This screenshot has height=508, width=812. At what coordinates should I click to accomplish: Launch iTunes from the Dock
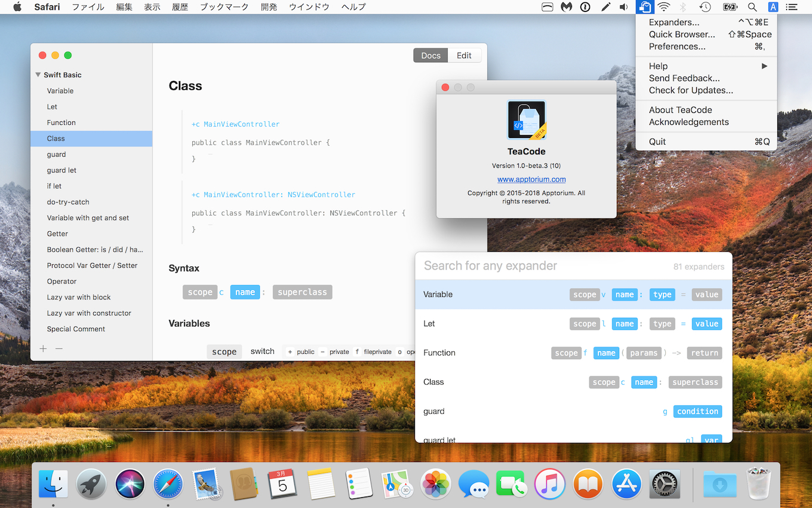point(550,483)
